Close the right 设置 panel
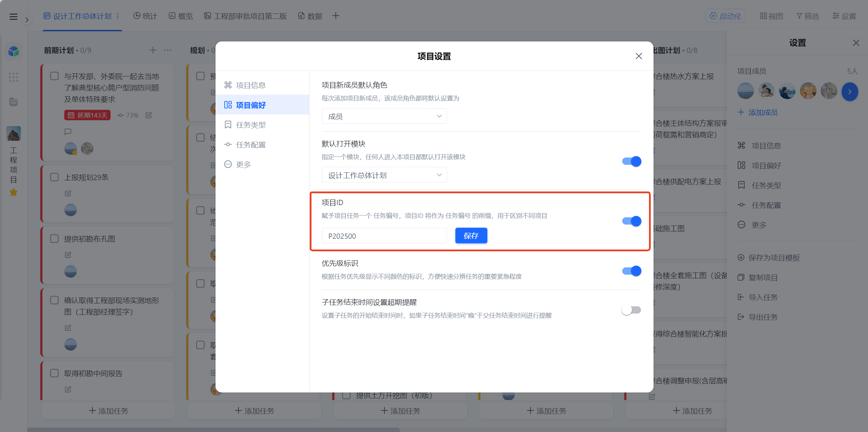This screenshot has height=432, width=868. (856, 43)
